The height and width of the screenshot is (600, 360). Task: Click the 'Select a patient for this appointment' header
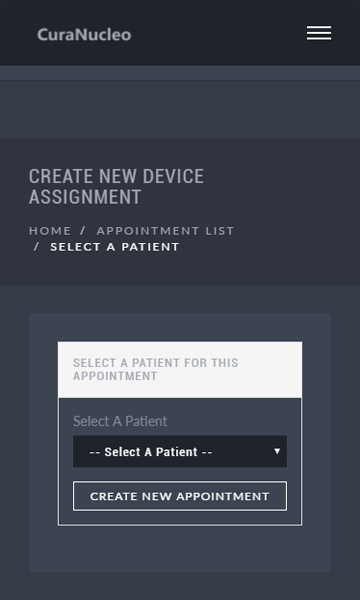tap(156, 369)
